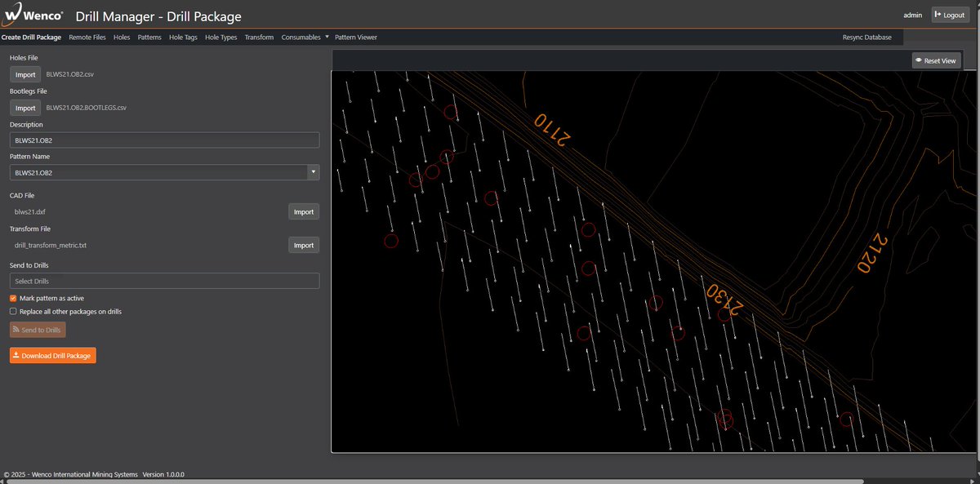This screenshot has width=980, height=484.
Task: Open Hole Tags in the navigation
Action: coord(183,38)
